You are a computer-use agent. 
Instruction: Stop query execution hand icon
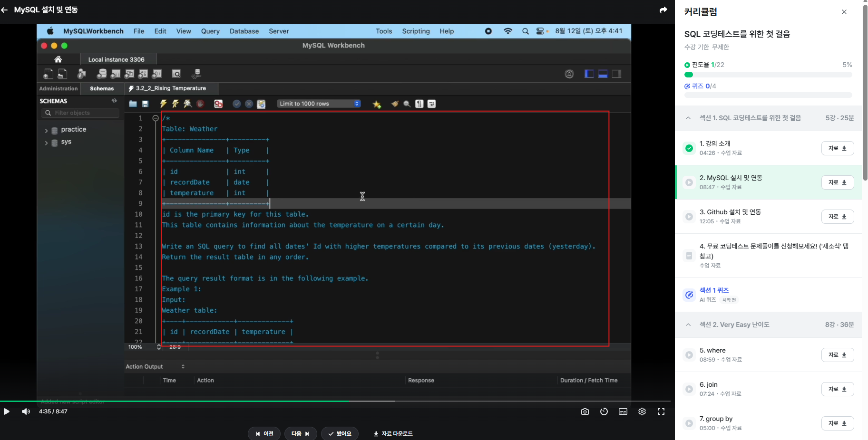tap(200, 104)
